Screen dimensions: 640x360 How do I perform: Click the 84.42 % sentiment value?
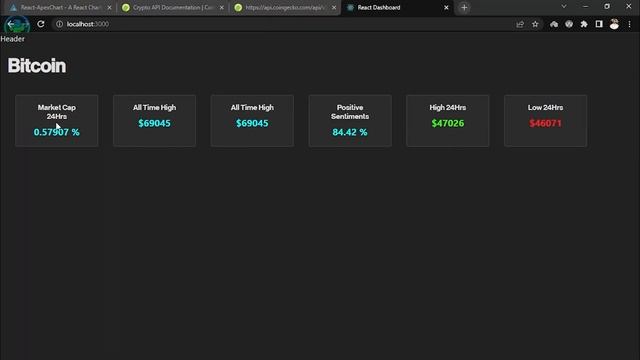click(350, 132)
